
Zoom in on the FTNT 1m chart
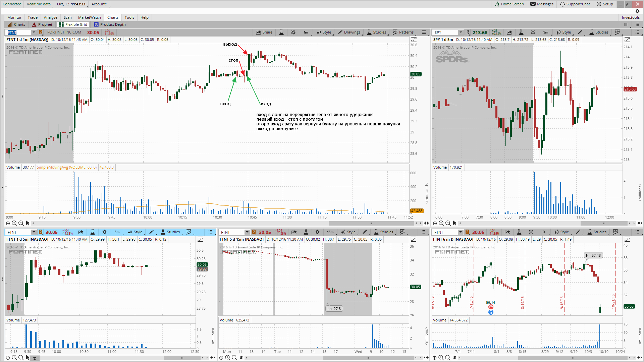tap(14, 223)
